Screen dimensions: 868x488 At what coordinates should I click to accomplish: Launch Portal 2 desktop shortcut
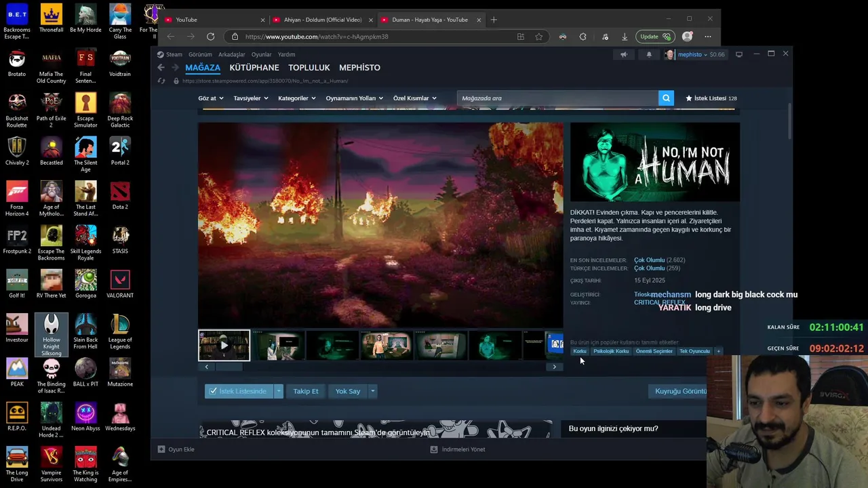[120, 150]
